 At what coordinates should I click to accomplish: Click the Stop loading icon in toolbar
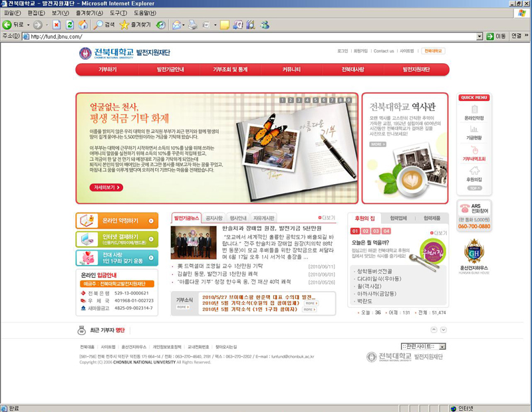pos(55,25)
